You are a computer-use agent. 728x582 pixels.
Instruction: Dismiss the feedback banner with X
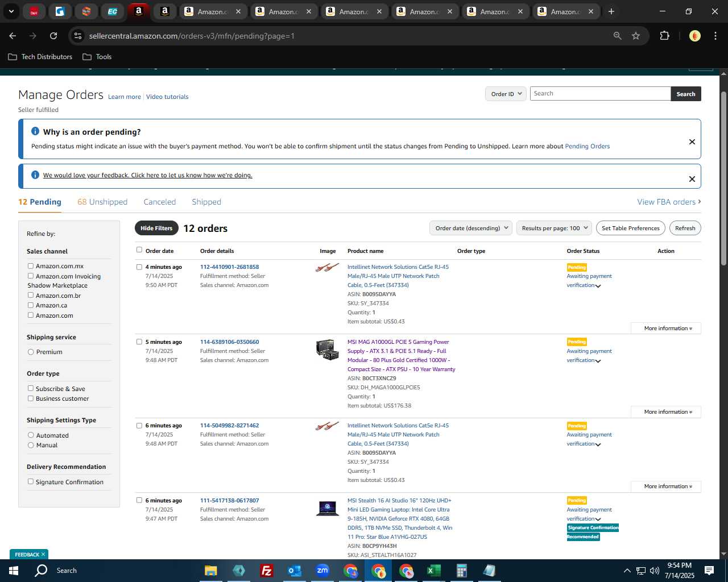click(x=692, y=179)
